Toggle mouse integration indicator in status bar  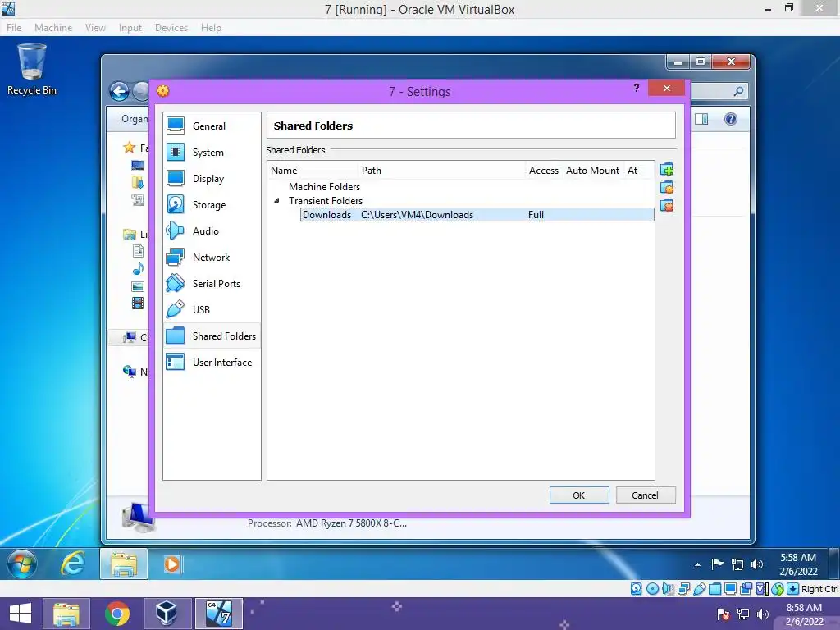tap(778, 589)
